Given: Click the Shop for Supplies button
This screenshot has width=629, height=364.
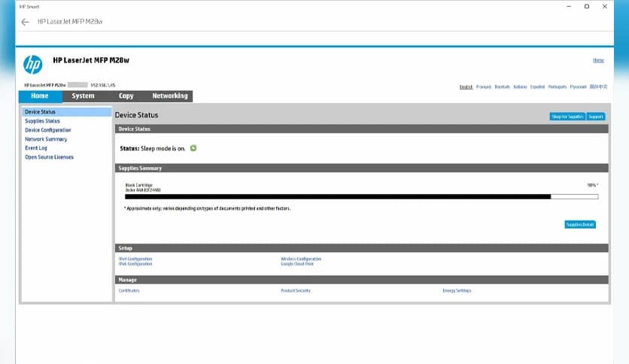Looking at the screenshot, I should point(567,117).
